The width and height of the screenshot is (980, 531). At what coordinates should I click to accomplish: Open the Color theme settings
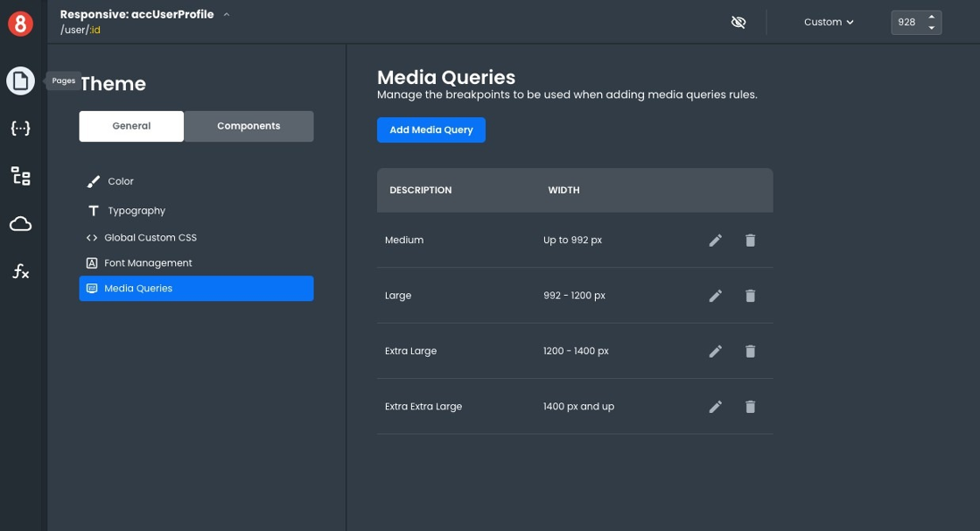121,182
